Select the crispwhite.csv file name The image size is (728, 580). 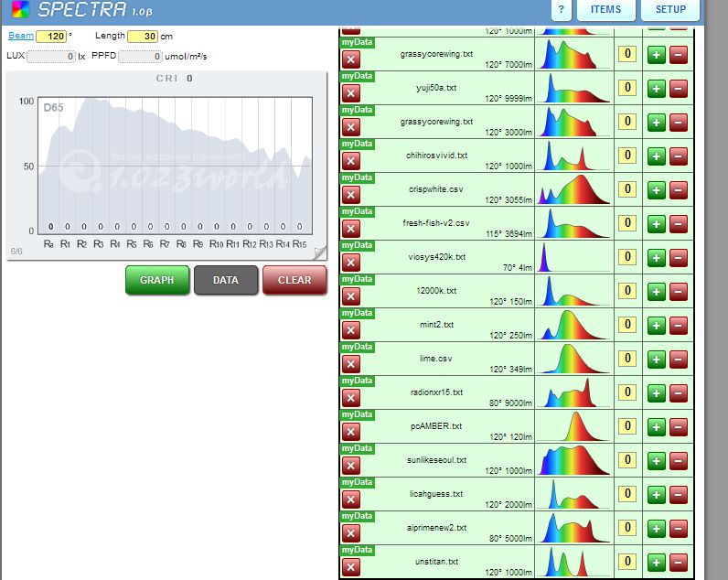[436, 189]
